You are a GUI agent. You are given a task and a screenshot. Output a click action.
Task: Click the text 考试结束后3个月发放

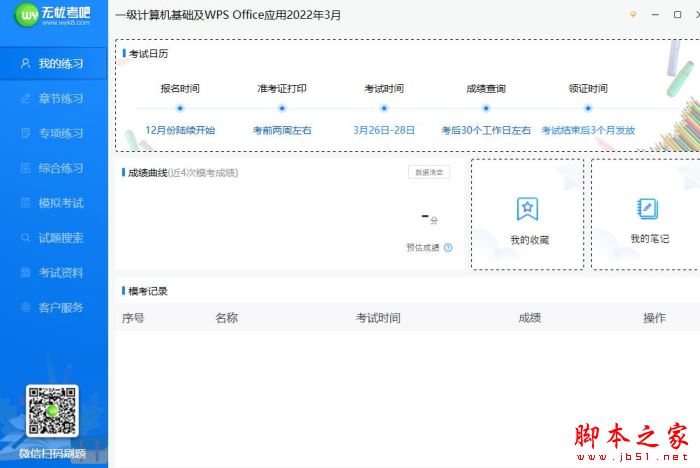point(588,130)
